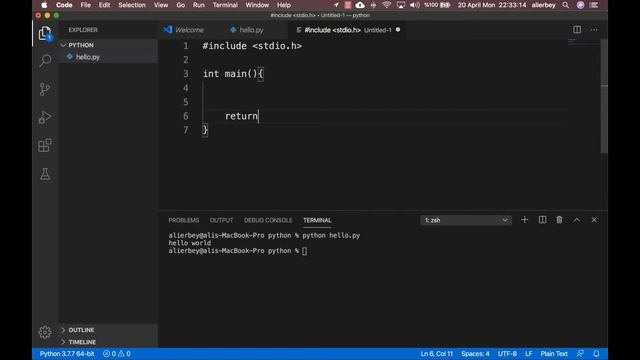Screen dimensions: 640x360
Task: Click the unsaved dot on Untitled-1 tab
Action: pos(398,30)
